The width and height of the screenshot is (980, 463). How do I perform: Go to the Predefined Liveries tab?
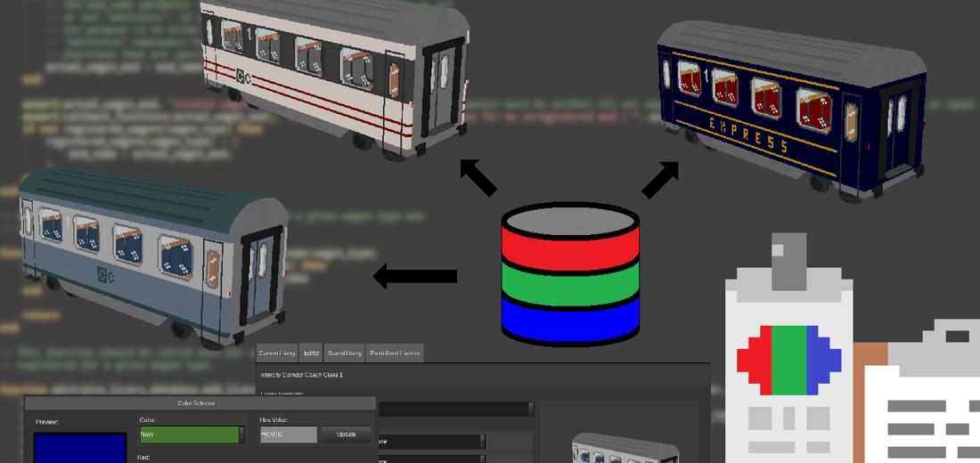point(395,353)
